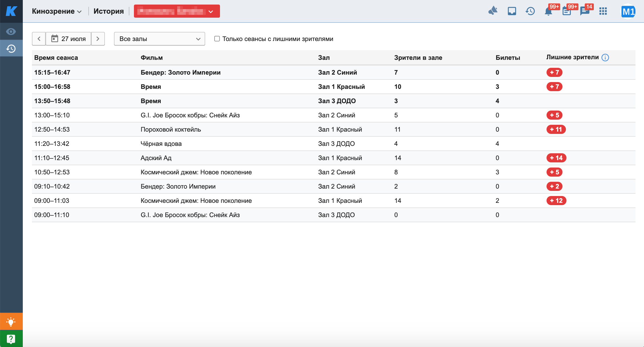The image size is (644, 347).
Task: Open the 27 июля date picker
Action: click(x=68, y=39)
